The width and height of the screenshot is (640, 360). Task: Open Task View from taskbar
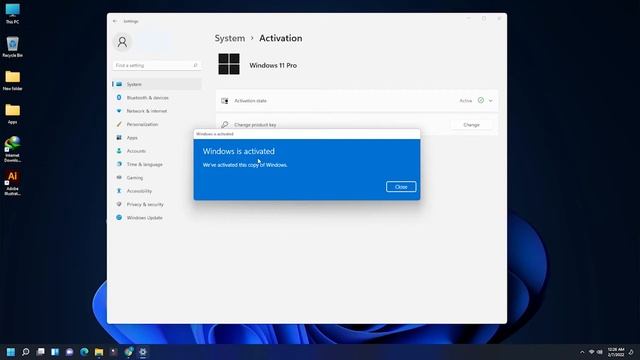(x=40, y=352)
